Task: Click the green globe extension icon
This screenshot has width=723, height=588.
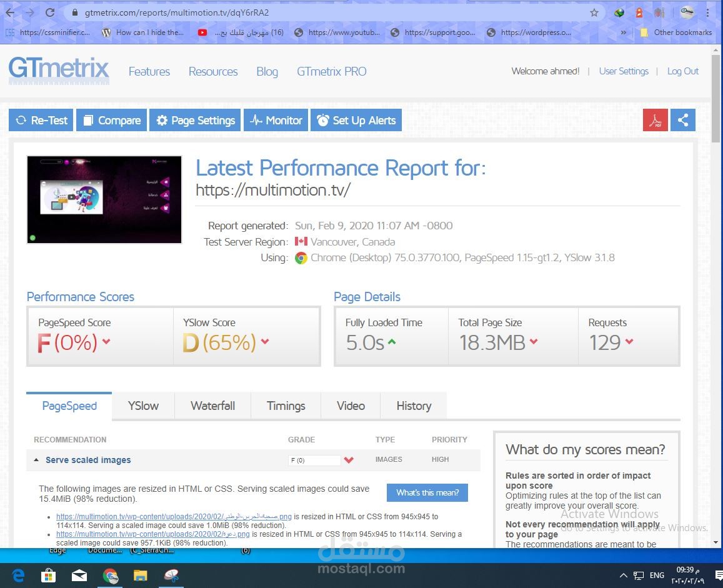Action: (619, 13)
